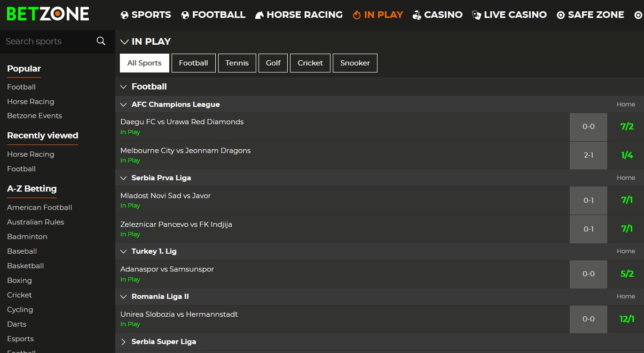The width and height of the screenshot is (644, 353).
Task: Click the soccer ball icon beside Sports
Action: tap(125, 15)
